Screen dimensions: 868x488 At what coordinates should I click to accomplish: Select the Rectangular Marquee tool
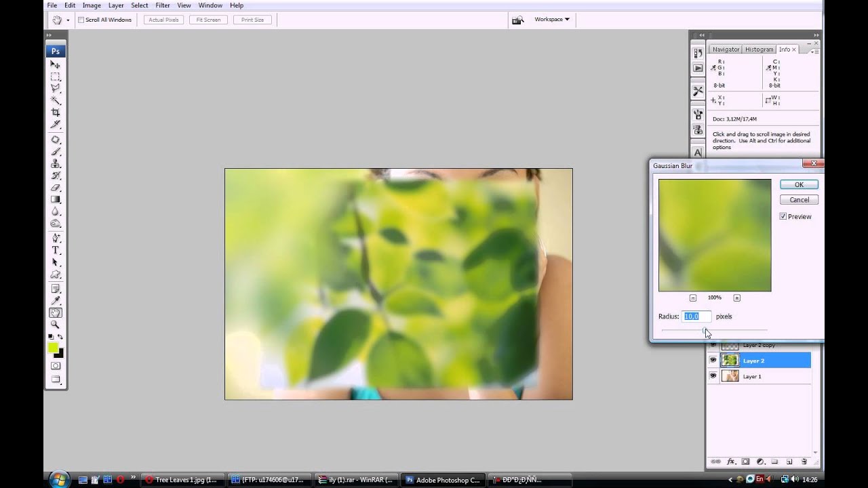[x=56, y=77]
